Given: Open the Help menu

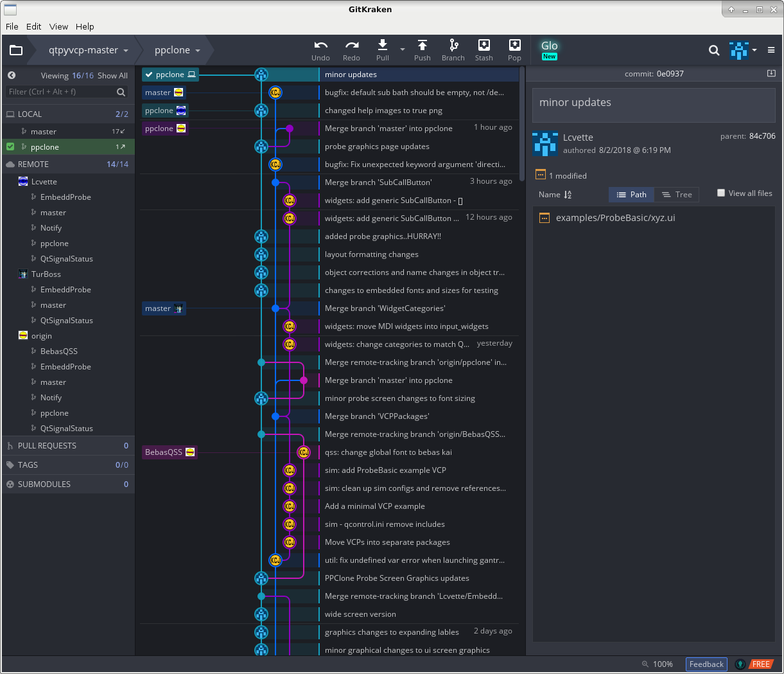Looking at the screenshot, I should pyautogui.click(x=85, y=26).
